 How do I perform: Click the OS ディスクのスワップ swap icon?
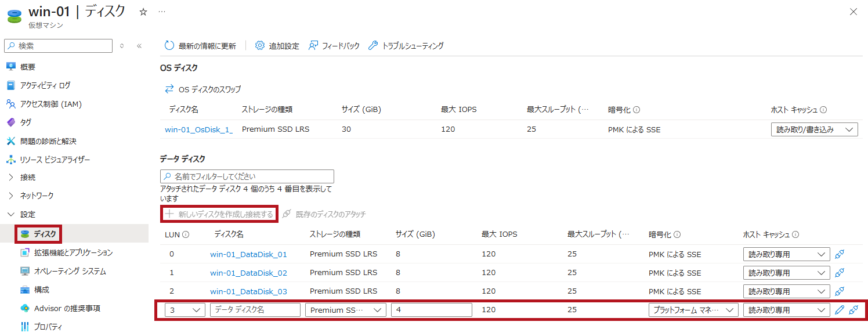pos(169,89)
